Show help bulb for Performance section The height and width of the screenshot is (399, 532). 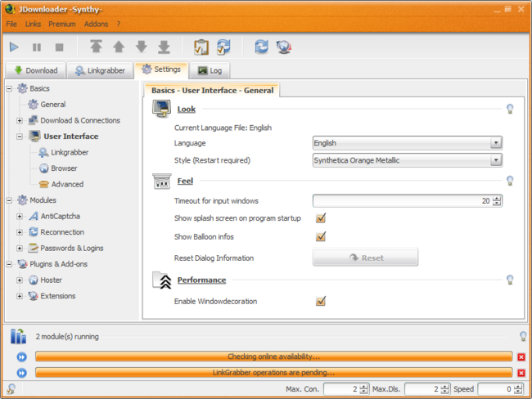510,280
